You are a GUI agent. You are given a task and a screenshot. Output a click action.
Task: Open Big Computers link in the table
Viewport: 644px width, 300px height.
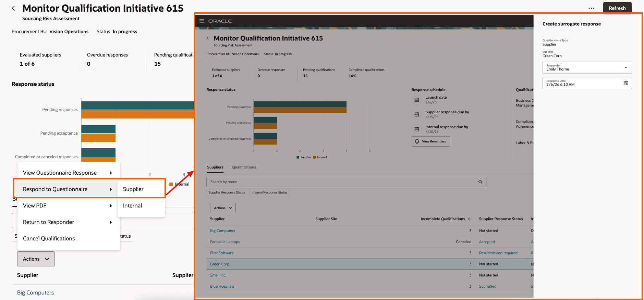pos(222,231)
